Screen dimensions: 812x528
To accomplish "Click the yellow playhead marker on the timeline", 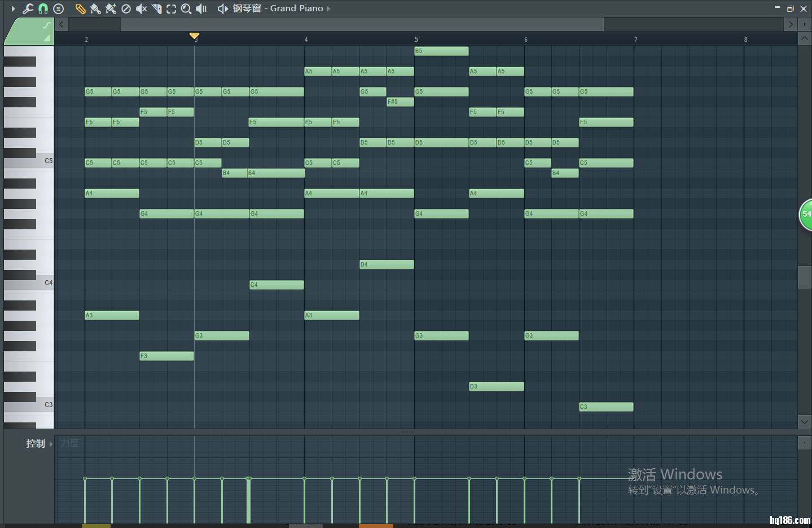I will [x=194, y=36].
